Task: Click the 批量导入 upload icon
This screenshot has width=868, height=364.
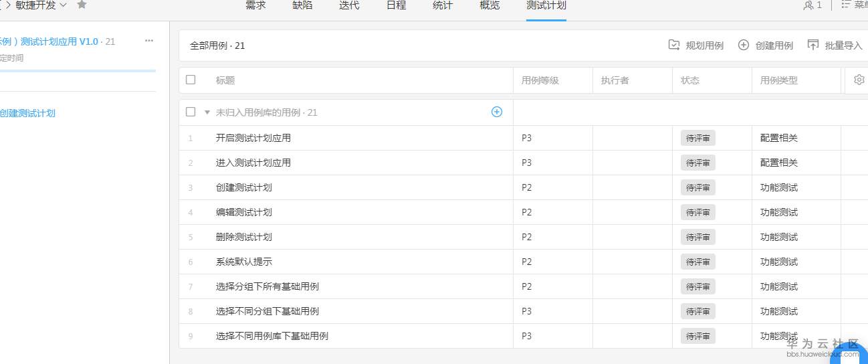Action: [813, 45]
